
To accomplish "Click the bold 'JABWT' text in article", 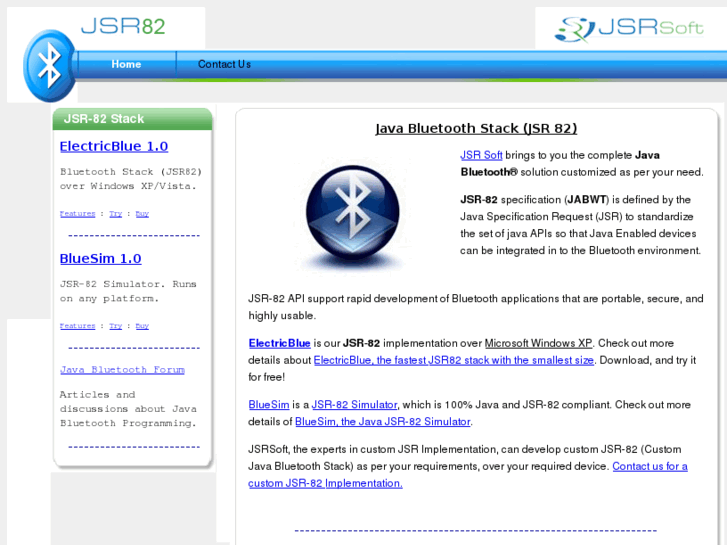I will point(586,199).
